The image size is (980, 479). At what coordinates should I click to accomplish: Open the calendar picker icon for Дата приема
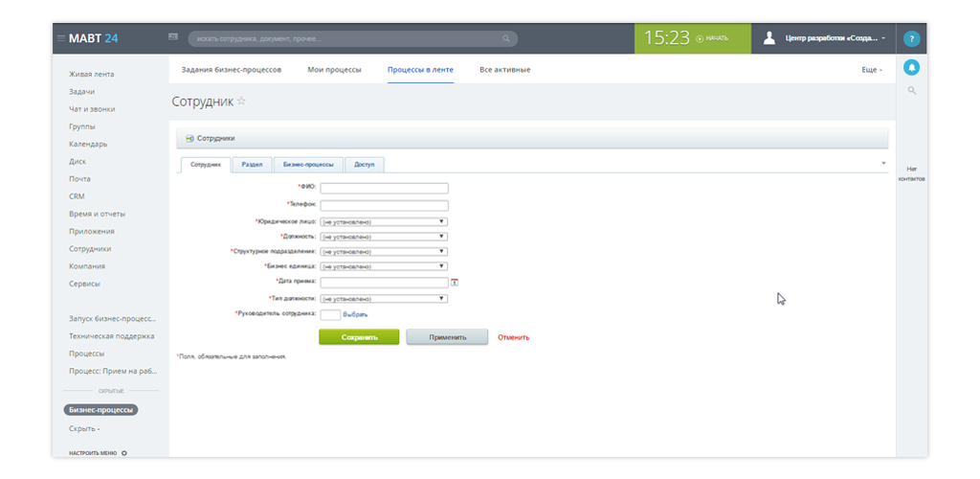click(455, 282)
